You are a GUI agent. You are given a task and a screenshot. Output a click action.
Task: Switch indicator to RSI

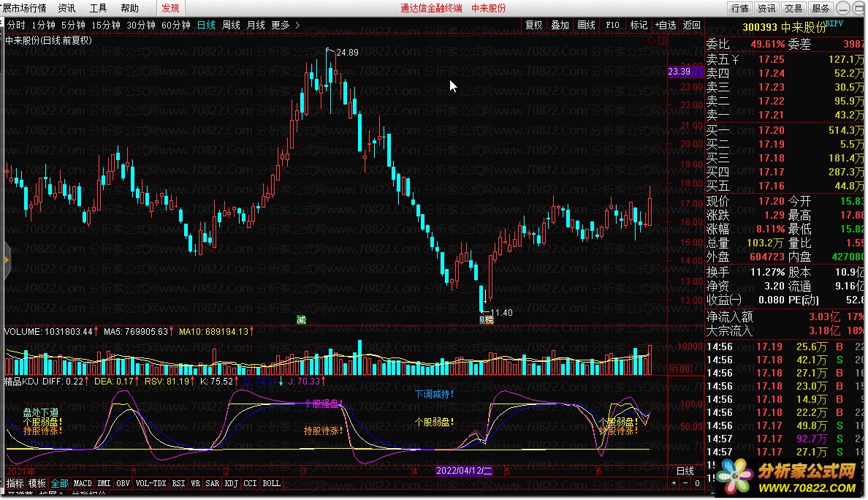click(178, 483)
